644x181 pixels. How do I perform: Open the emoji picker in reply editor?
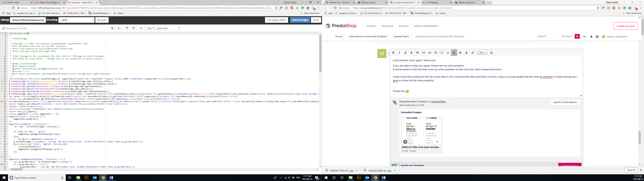[436, 53]
